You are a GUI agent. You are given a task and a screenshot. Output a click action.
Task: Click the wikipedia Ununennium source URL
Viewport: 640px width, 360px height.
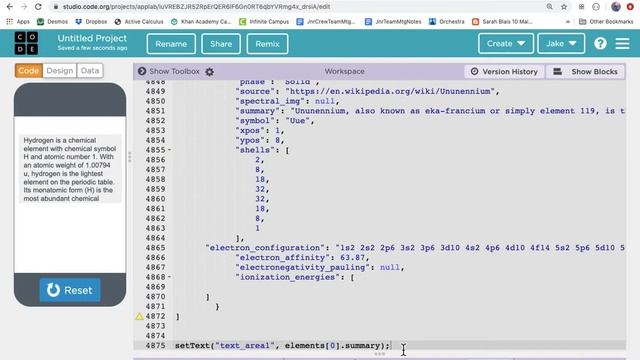[390, 91]
